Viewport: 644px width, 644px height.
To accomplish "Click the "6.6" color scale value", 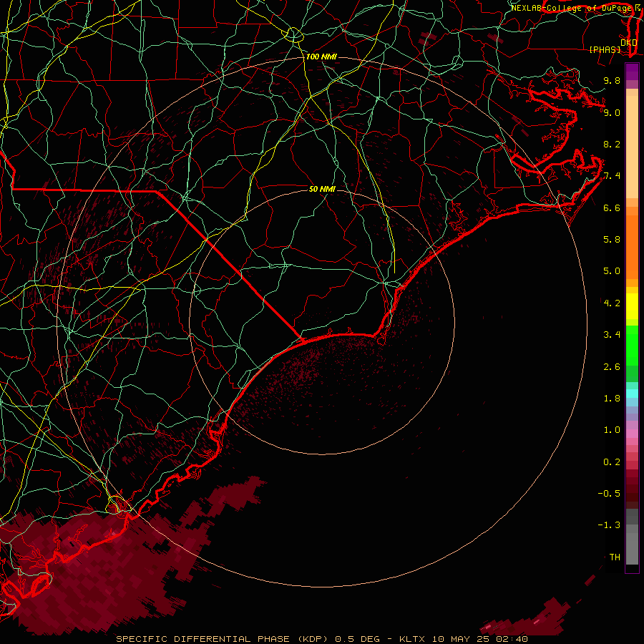I will [612, 208].
